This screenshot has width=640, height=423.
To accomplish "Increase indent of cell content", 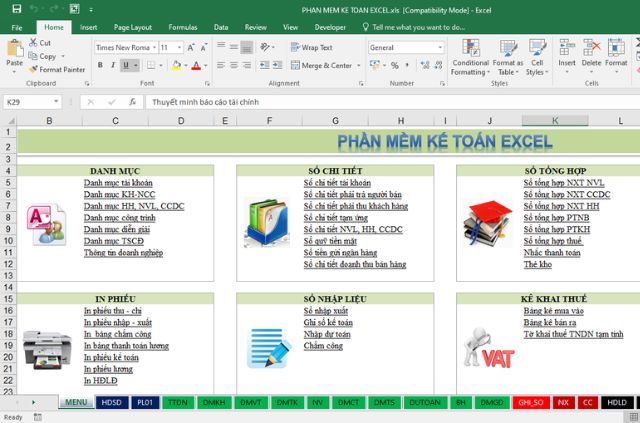I will point(278,65).
